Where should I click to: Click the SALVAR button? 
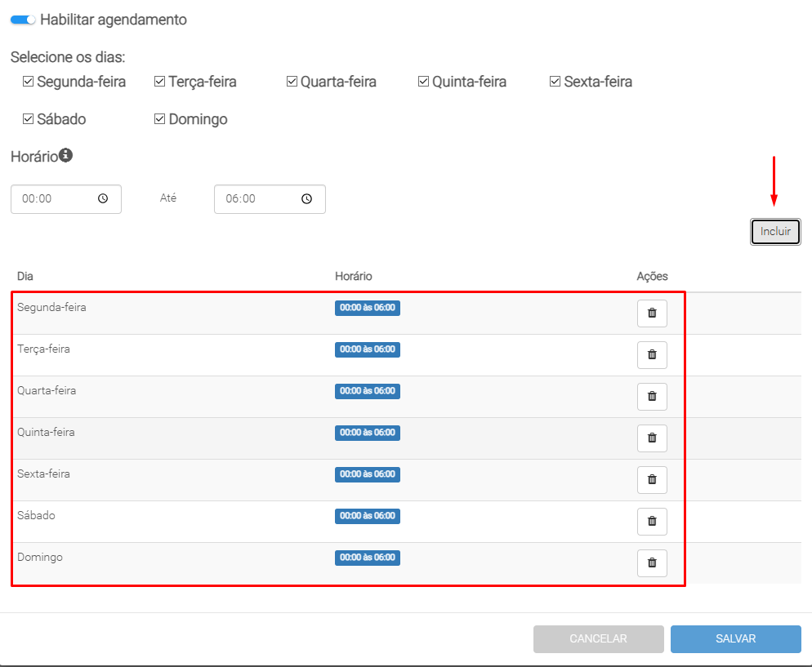point(735,639)
